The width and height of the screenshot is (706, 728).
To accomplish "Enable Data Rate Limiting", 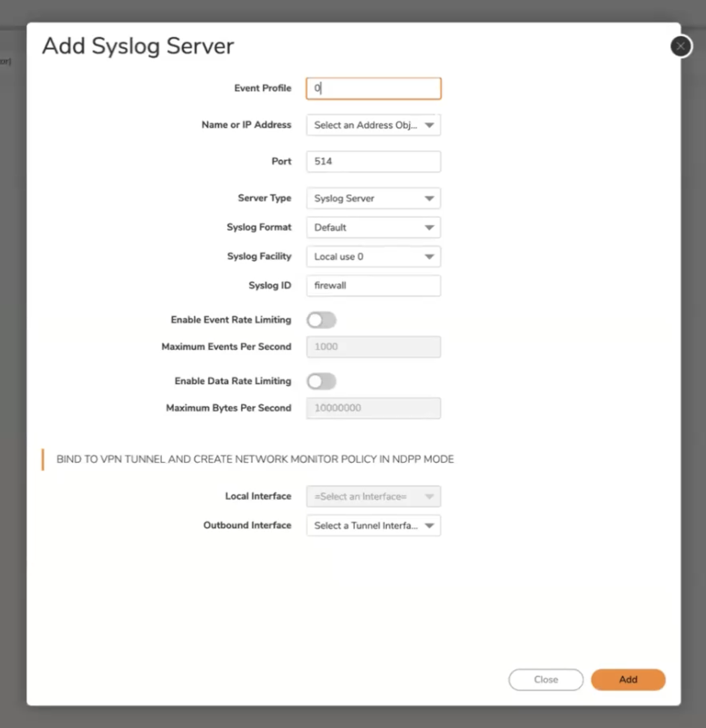I will tap(321, 381).
